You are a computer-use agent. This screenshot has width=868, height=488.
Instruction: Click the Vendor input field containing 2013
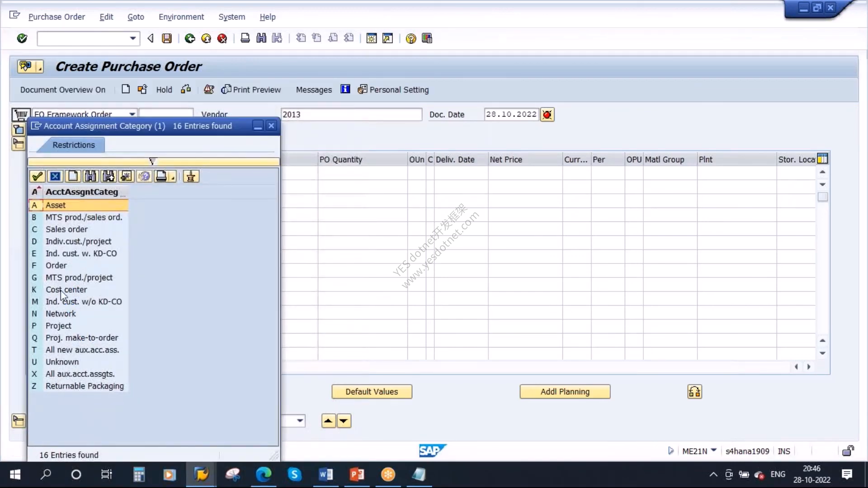coord(351,114)
